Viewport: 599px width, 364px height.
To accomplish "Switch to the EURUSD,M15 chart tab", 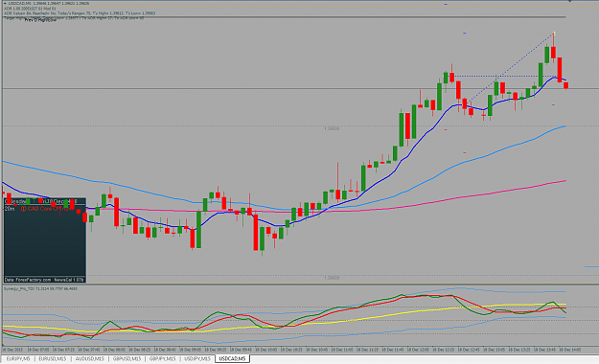I will click(x=53, y=359).
